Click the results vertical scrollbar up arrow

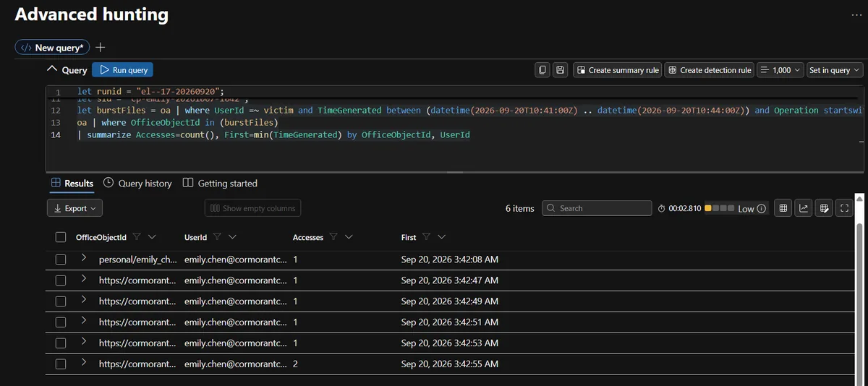[859, 198]
